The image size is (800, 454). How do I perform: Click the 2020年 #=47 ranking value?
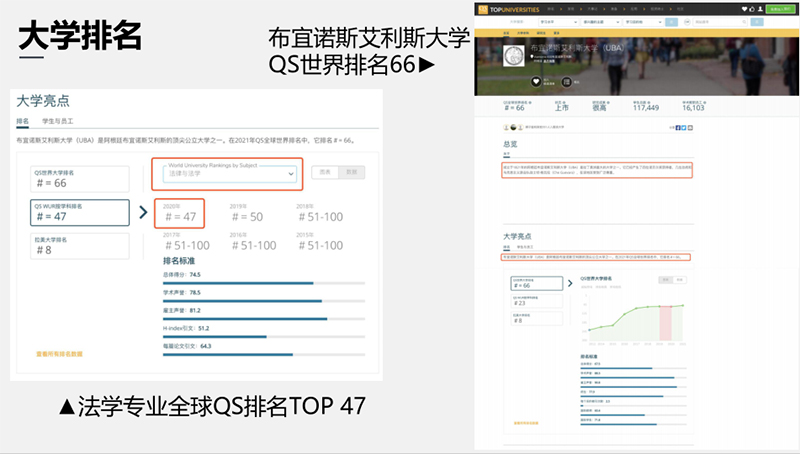pos(181,217)
